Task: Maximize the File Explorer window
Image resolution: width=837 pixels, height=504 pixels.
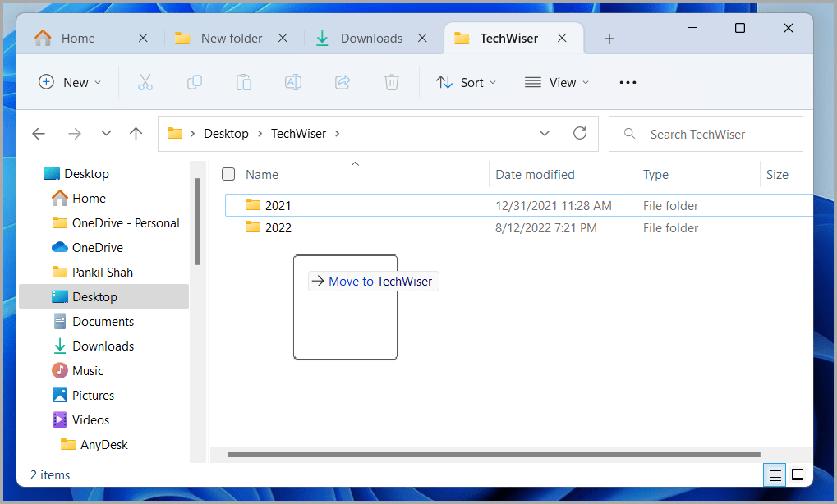Action: (x=740, y=28)
